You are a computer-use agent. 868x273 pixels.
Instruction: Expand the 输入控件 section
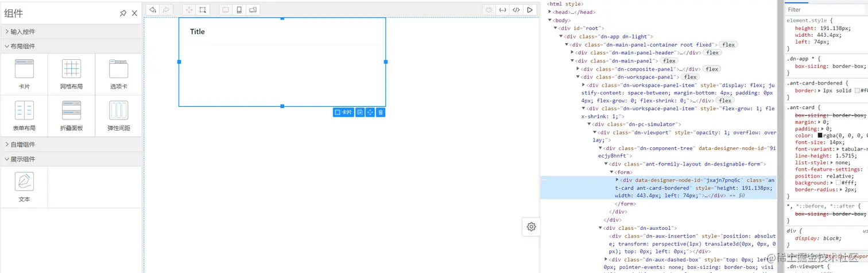pyautogui.click(x=71, y=32)
